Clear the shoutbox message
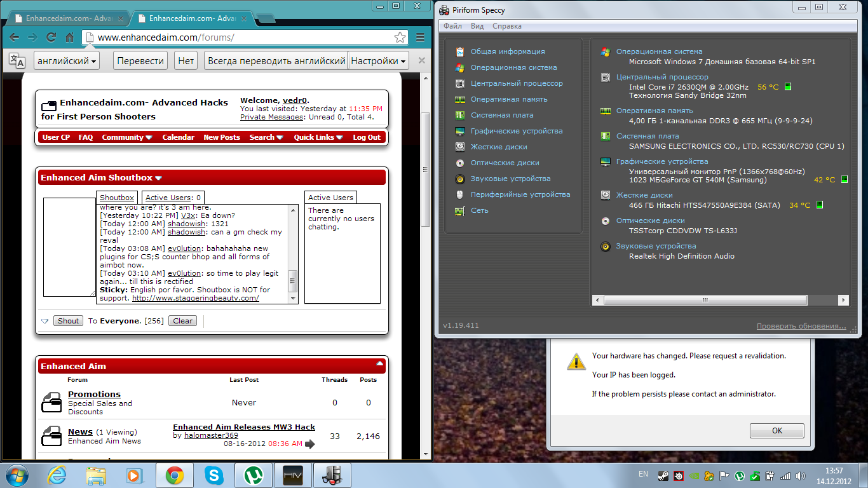Screen dimensions: 868x488 click(x=183, y=321)
